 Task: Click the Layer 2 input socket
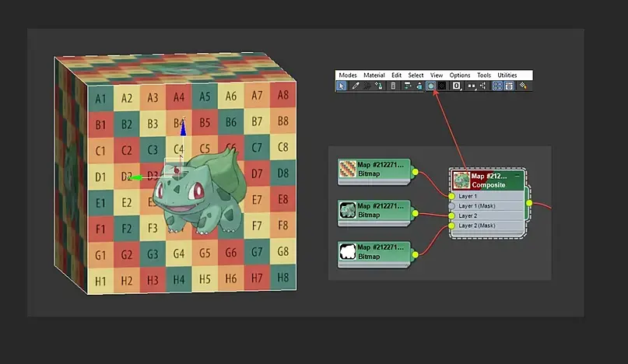451,216
